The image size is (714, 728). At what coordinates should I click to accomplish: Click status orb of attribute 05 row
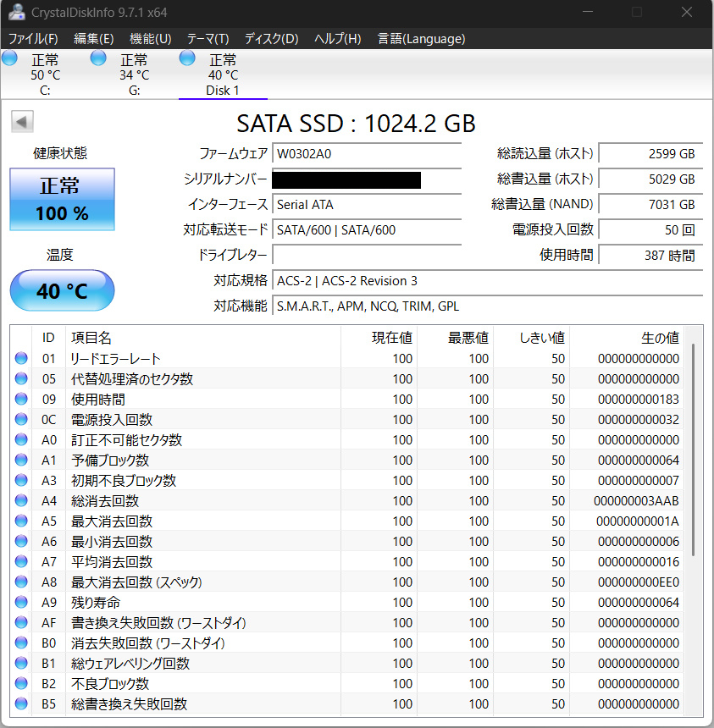tap(21, 378)
